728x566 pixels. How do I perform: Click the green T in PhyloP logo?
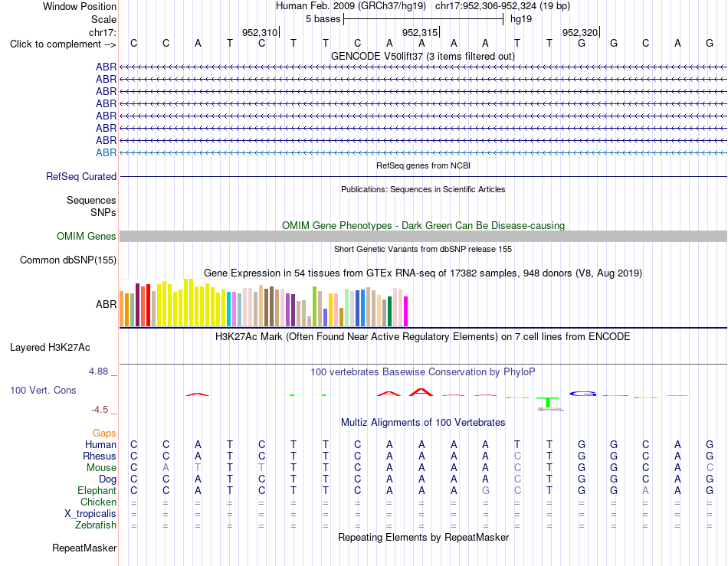tap(549, 403)
